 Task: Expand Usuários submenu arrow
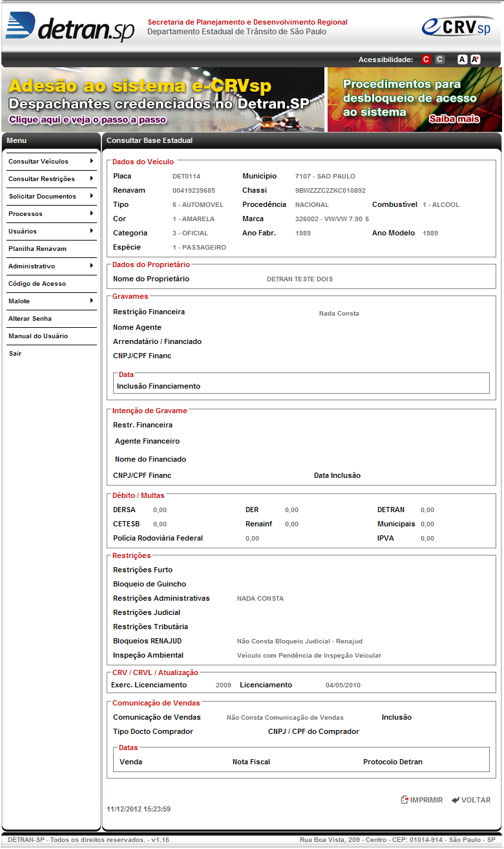pos(92,231)
